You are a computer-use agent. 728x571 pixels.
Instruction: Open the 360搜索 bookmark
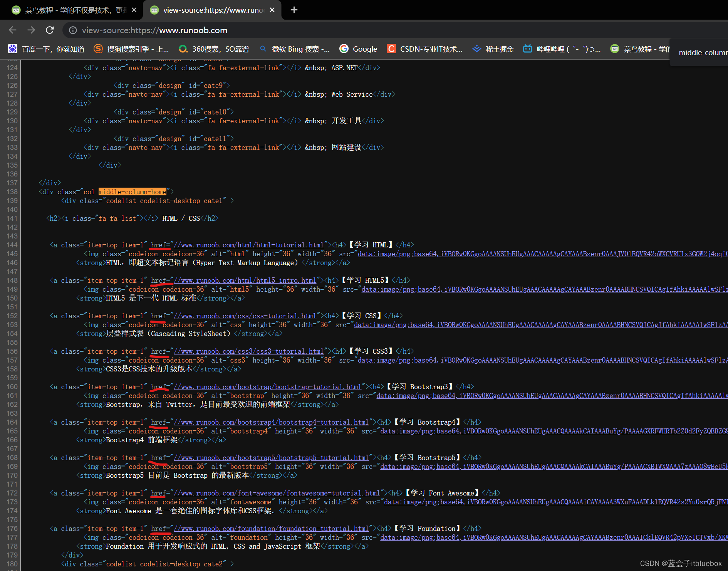point(214,49)
